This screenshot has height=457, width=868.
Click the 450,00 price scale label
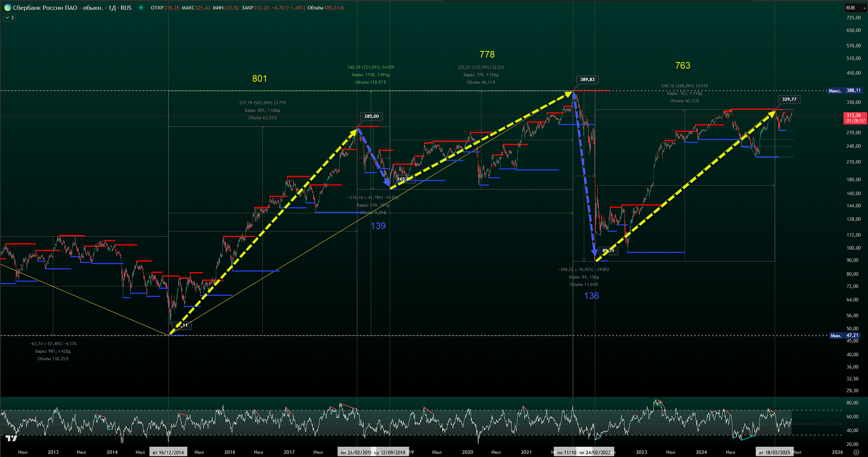coord(853,73)
